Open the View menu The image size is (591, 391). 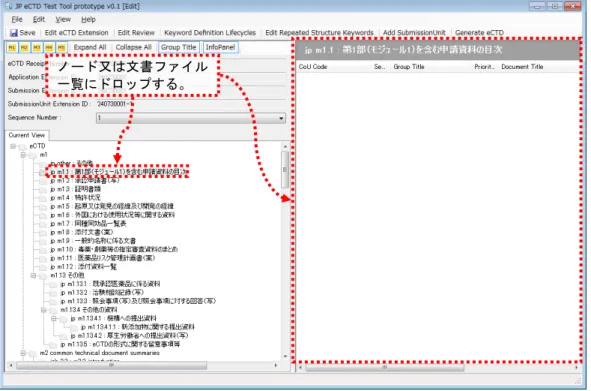(x=63, y=20)
